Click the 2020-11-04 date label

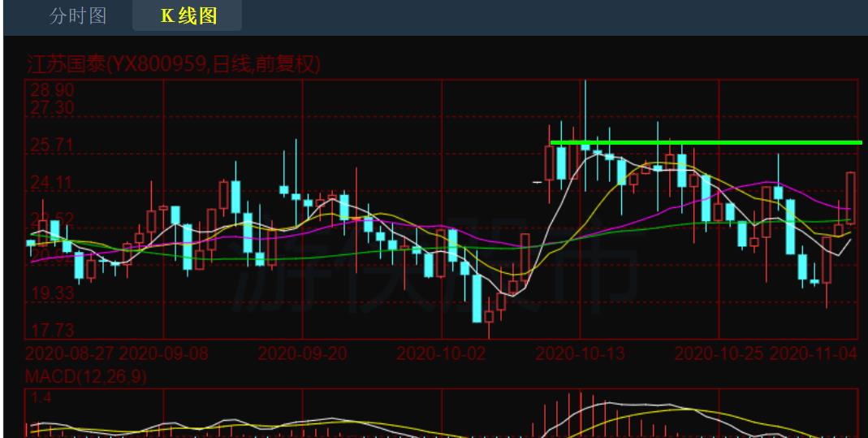coord(814,353)
